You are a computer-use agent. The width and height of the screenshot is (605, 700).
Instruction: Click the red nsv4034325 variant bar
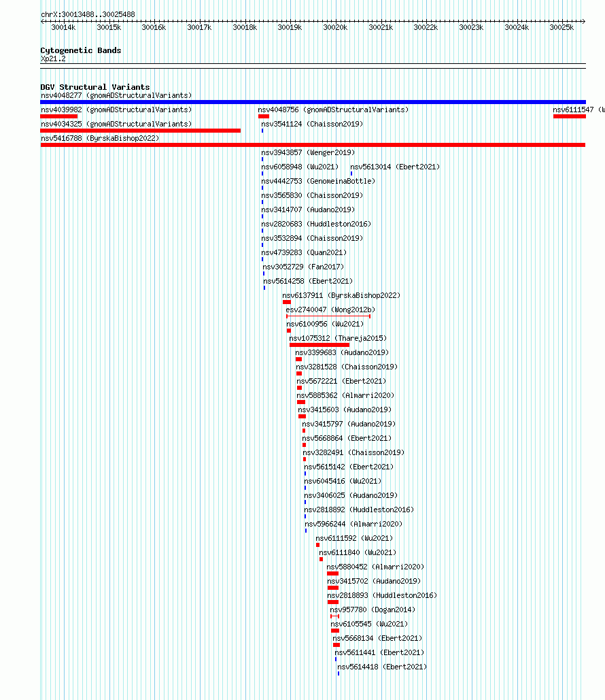coord(140,131)
